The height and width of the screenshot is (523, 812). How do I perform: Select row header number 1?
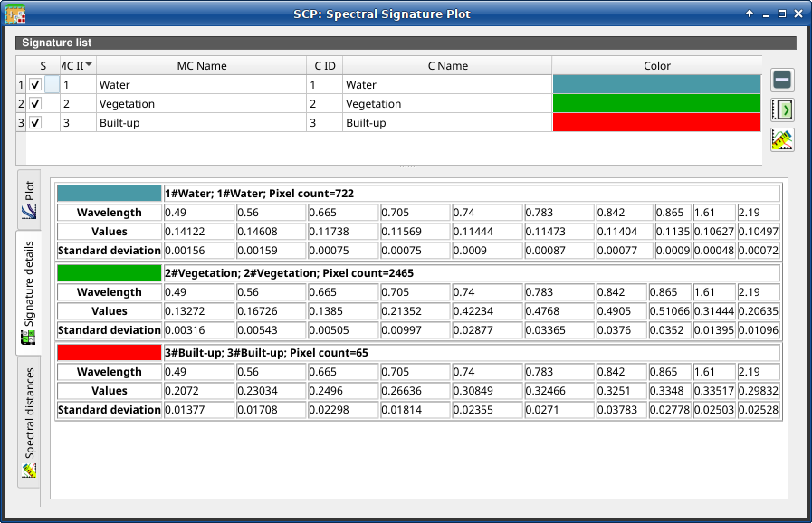21,84
